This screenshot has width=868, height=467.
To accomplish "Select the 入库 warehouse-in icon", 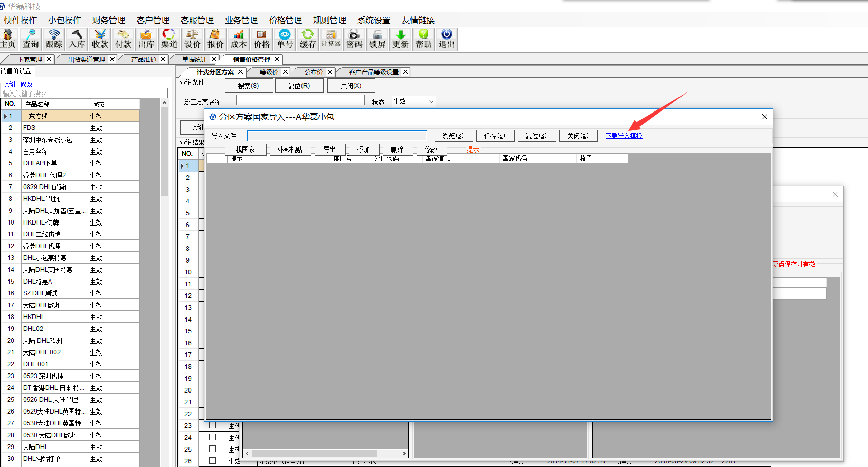I will (x=77, y=40).
